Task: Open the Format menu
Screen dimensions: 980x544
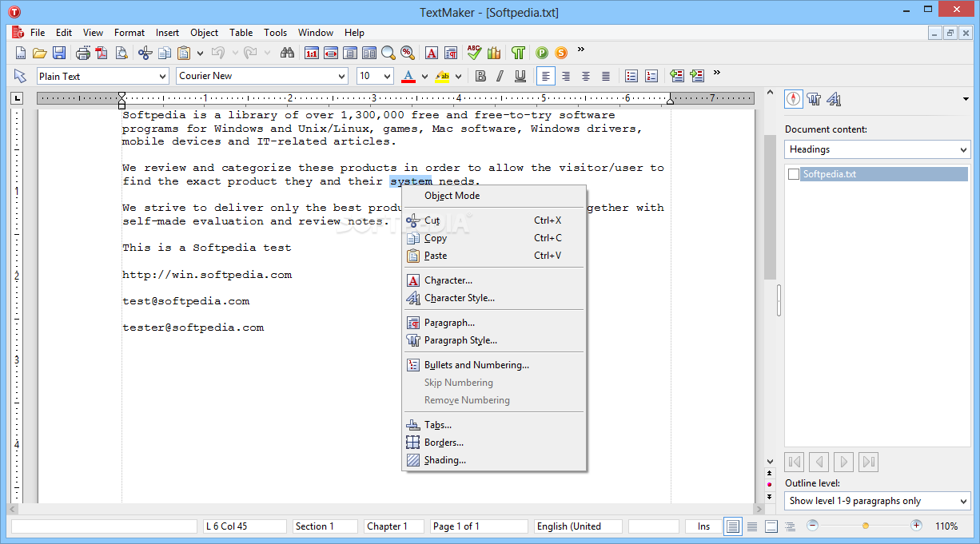Action: pos(129,33)
